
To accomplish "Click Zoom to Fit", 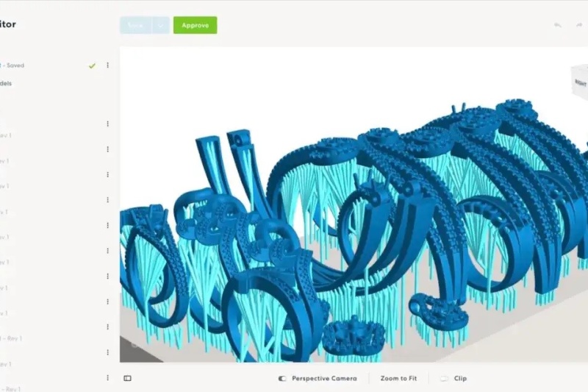I will tap(398, 378).
